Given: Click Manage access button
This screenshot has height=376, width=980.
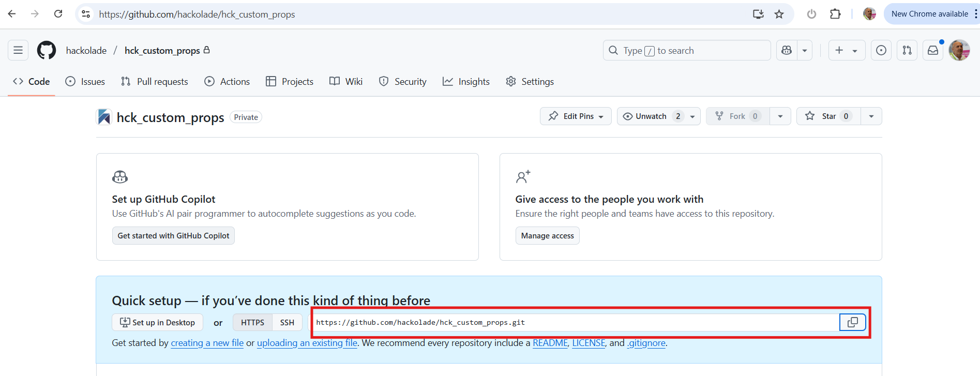Looking at the screenshot, I should click(x=547, y=235).
